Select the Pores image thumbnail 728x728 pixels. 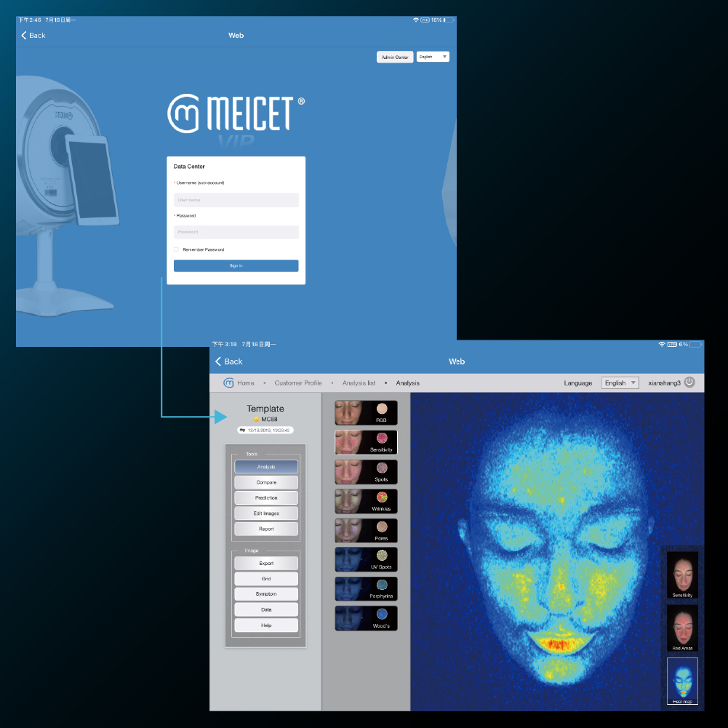click(x=366, y=531)
